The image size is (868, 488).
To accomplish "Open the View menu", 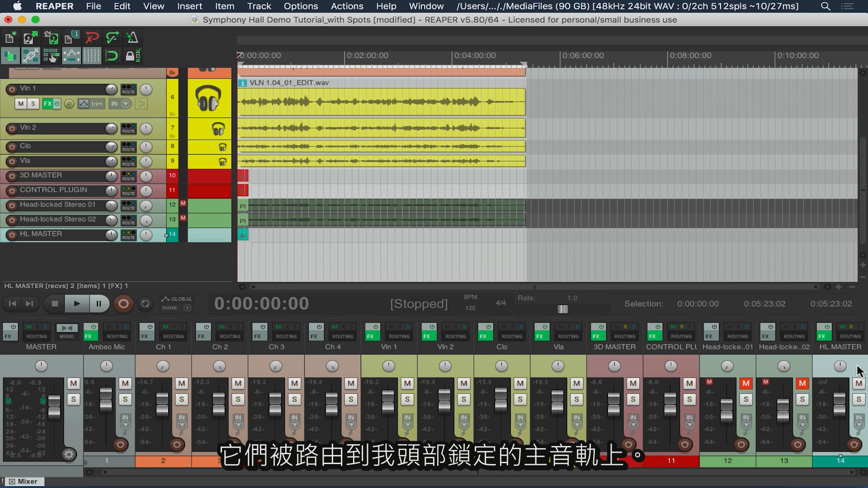I will [x=153, y=6].
